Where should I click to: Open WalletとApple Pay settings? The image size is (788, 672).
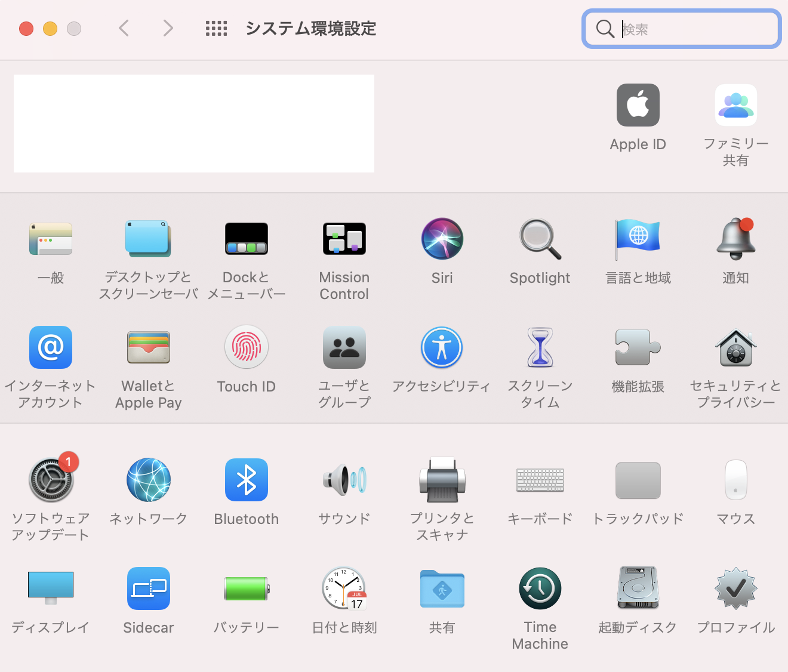148,347
